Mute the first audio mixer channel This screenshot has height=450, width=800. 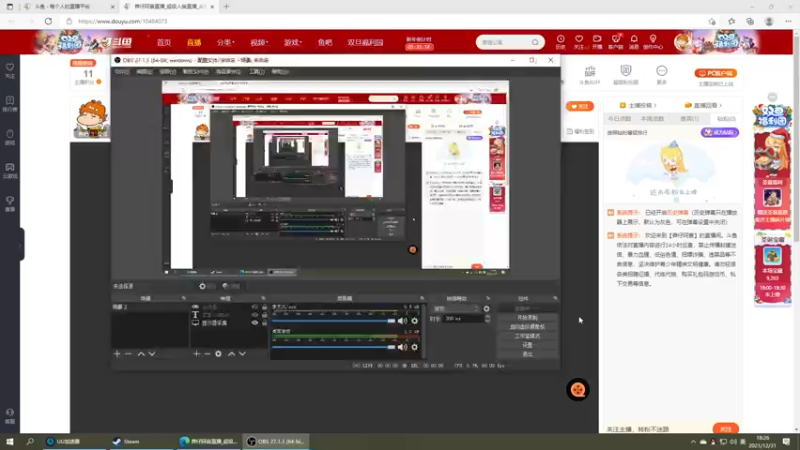[x=403, y=321]
